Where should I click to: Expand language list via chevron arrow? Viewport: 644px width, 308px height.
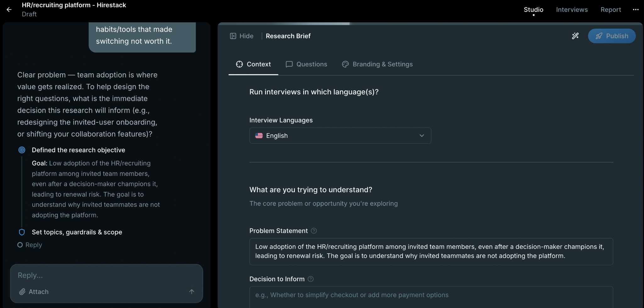422,136
